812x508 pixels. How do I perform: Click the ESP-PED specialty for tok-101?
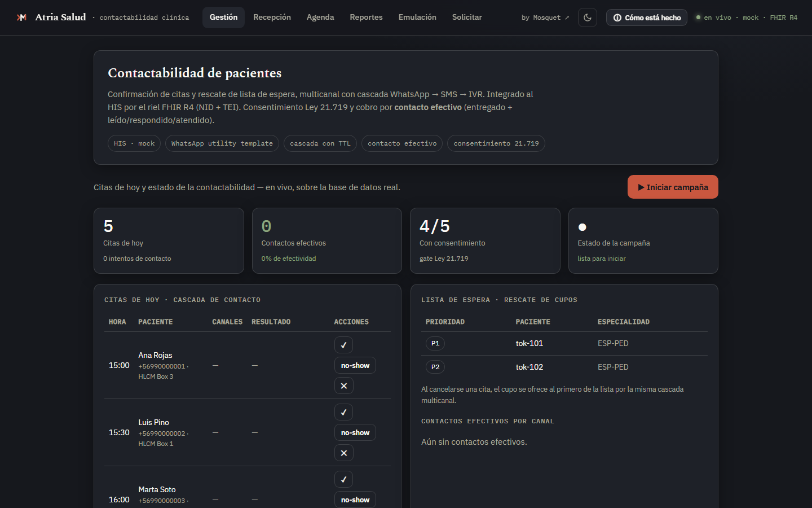point(613,343)
